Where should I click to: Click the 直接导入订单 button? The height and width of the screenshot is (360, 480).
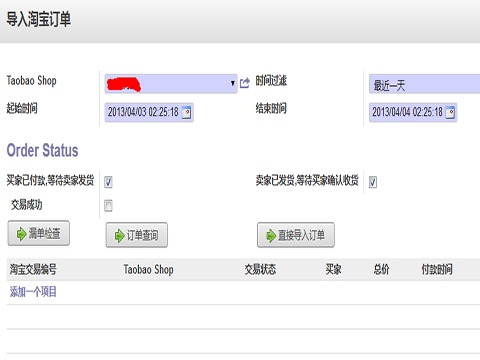tap(296, 235)
